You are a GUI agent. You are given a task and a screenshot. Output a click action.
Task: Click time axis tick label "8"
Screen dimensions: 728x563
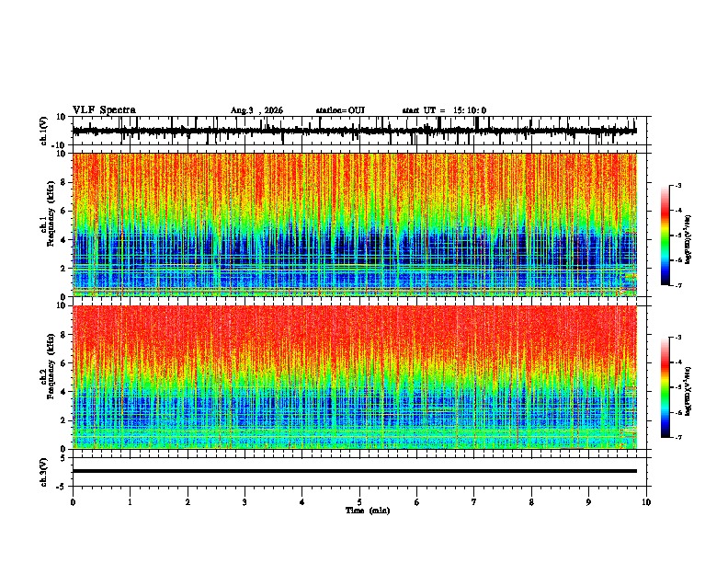(531, 502)
